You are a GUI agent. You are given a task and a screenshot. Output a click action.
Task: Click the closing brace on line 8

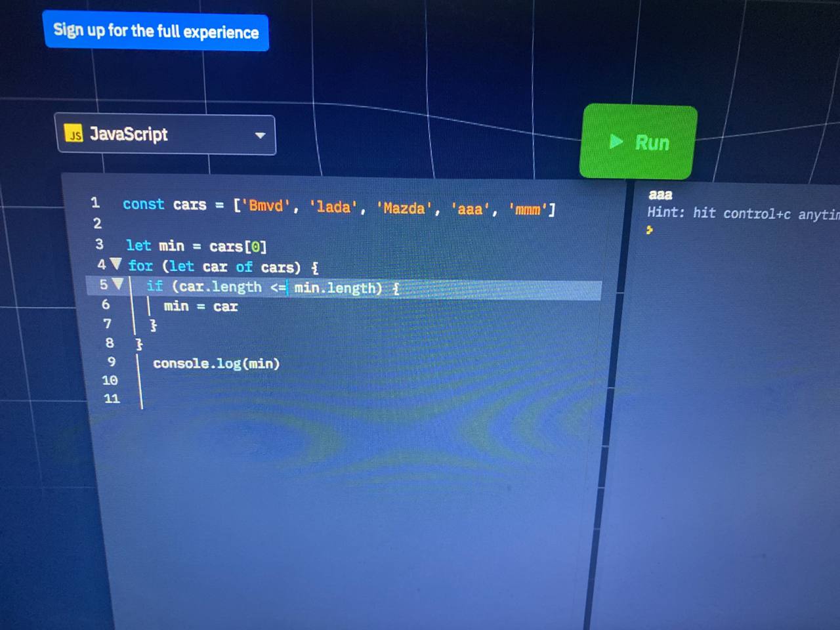138,343
